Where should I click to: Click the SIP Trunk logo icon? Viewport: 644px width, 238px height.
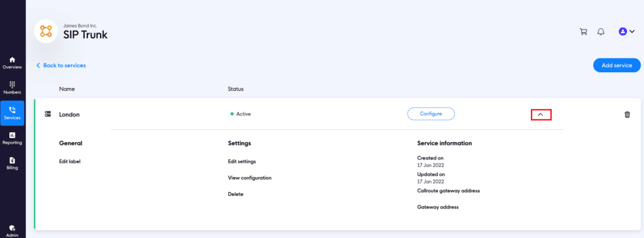[45, 31]
